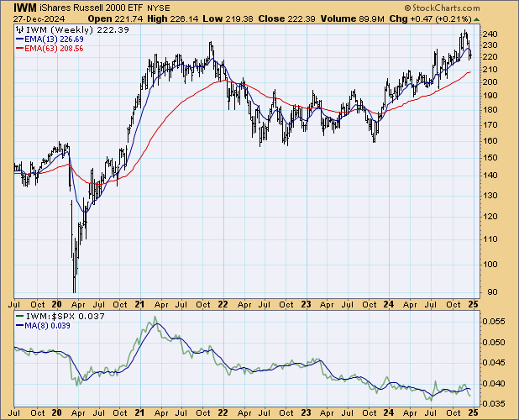Click the 160 price axis label
The height and width of the screenshot is (420, 519).
[490, 140]
